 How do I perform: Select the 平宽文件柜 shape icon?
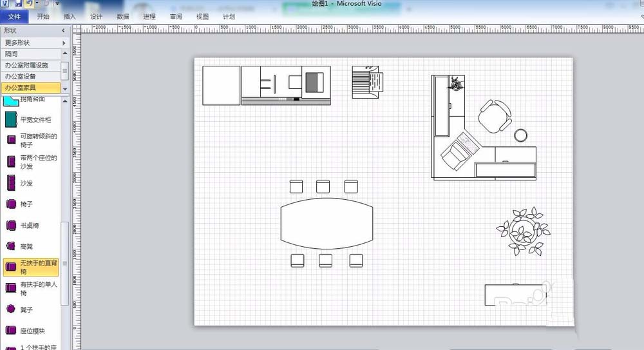click(x=11, y=120)
